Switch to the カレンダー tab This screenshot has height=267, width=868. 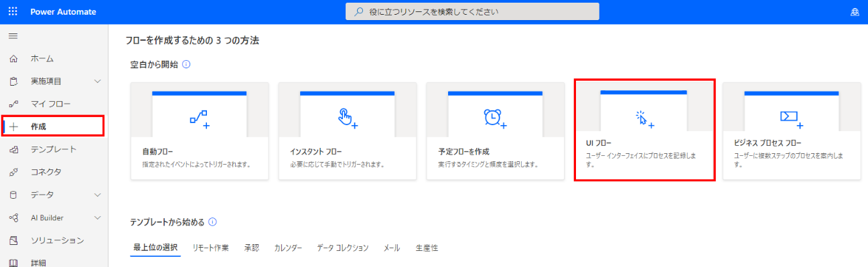tap(288, 248)
